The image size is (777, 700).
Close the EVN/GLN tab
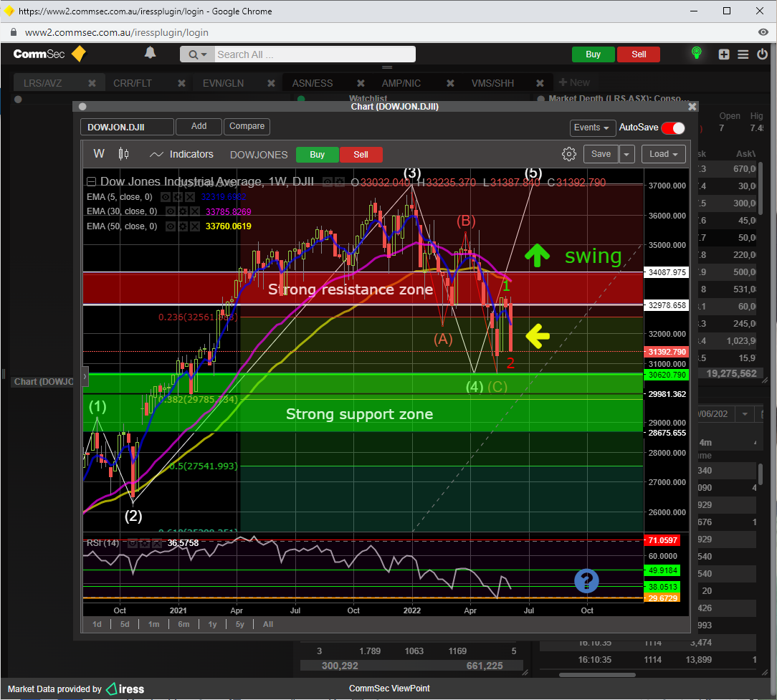(x=271, y=83)
